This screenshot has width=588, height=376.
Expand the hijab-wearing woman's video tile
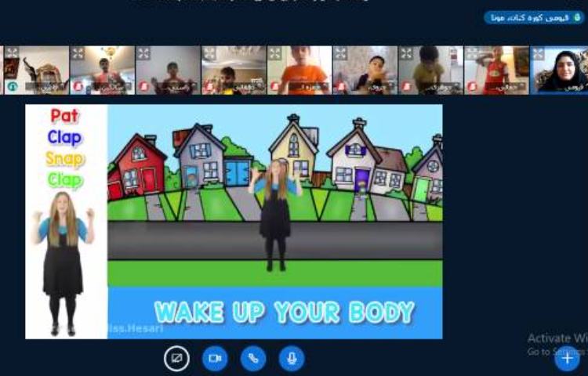(x=539, y=53)
